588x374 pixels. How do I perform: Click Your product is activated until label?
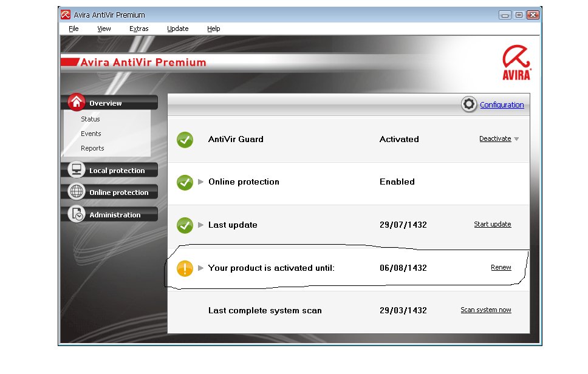271,268
